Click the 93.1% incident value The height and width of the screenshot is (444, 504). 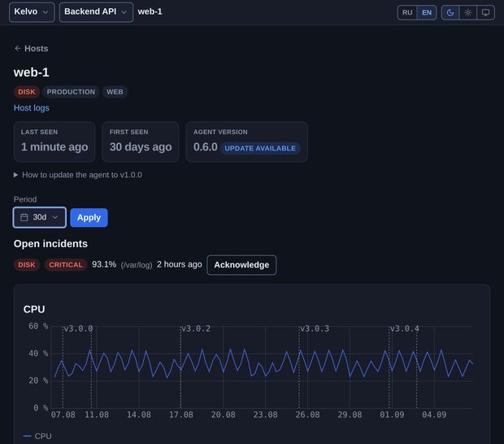[x=104, y=264]
